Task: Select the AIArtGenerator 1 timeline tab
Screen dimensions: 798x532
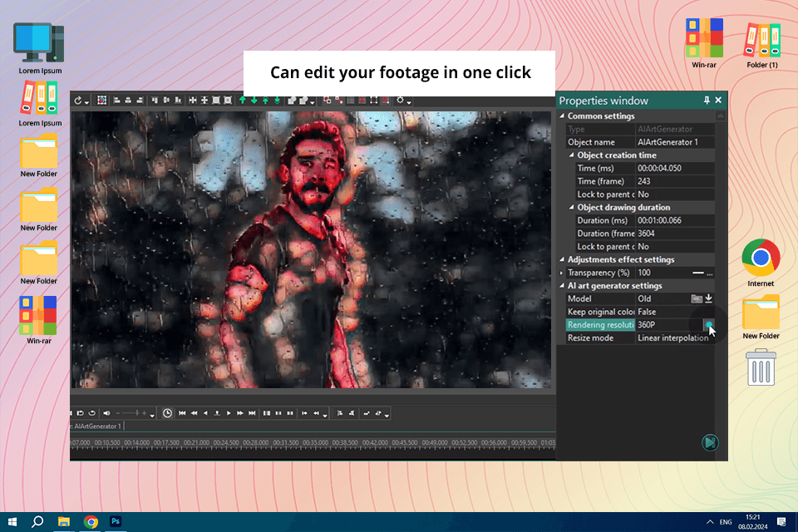Action: [96, 426]
